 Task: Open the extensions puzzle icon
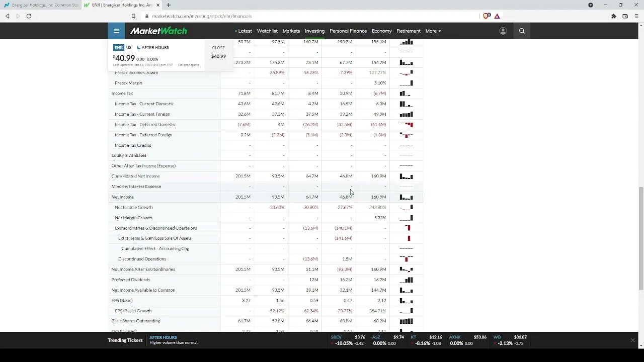coord(614,16)
